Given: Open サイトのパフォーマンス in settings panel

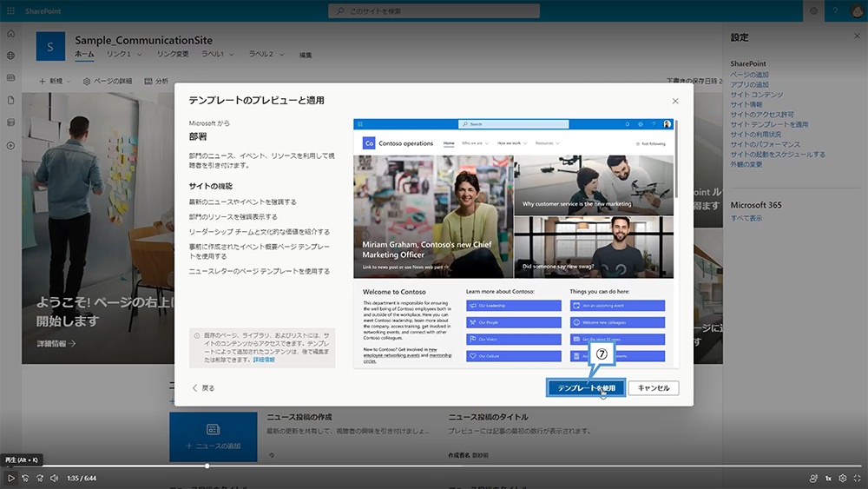Looking at the screenshot, I should pos(766,144).
